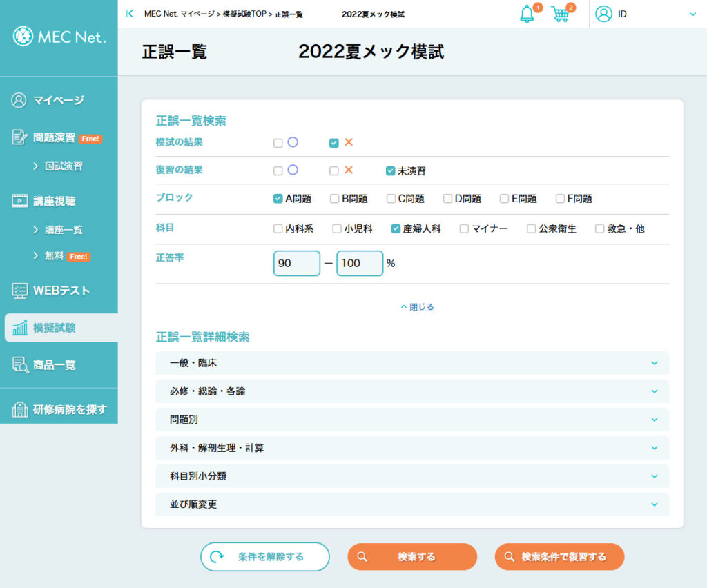Click 模擬試験TOP breadcrumb link

[244, 14]
